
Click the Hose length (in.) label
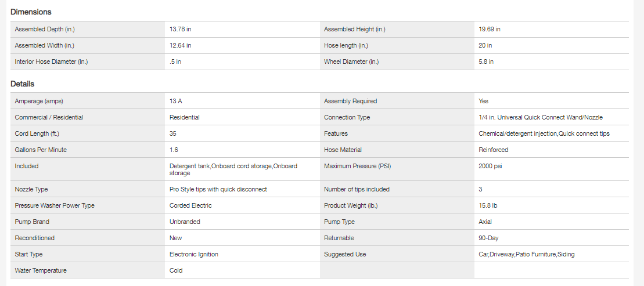pyautogui.click(x=346, y=45)
